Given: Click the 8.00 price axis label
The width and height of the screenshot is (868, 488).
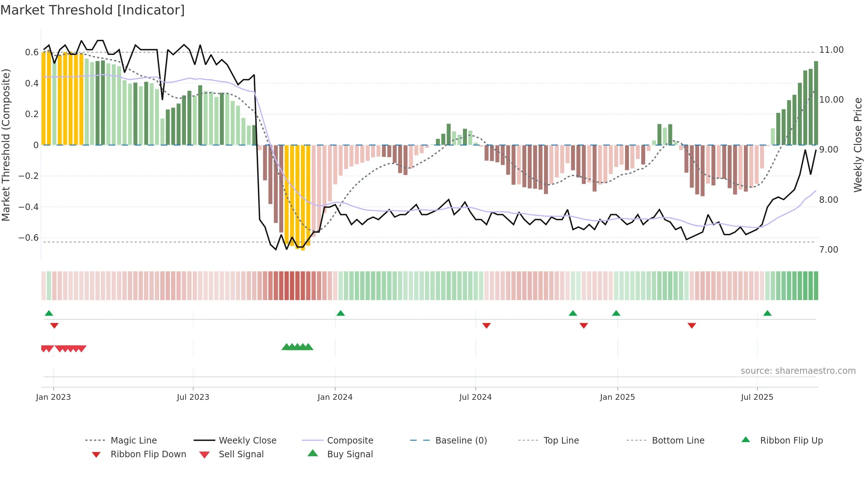Looking at the screenshot, I should click(829, 200).
